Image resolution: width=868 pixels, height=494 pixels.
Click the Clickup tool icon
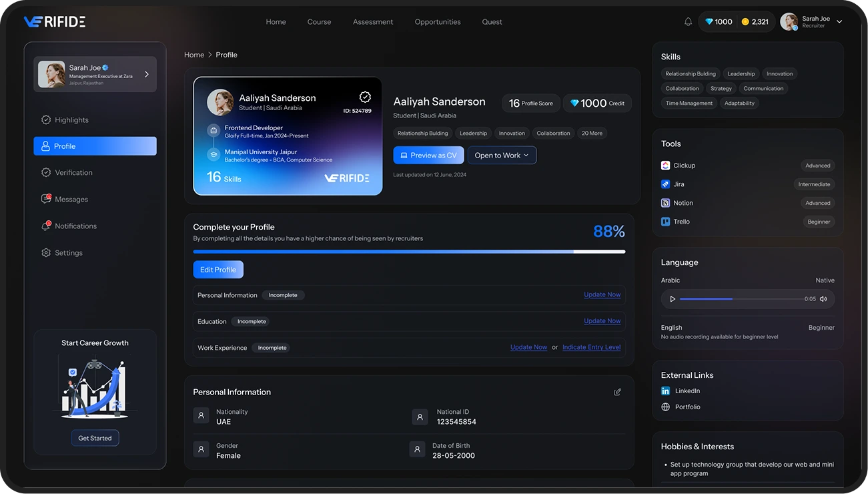pyautogui.click(x=665, y=166)
